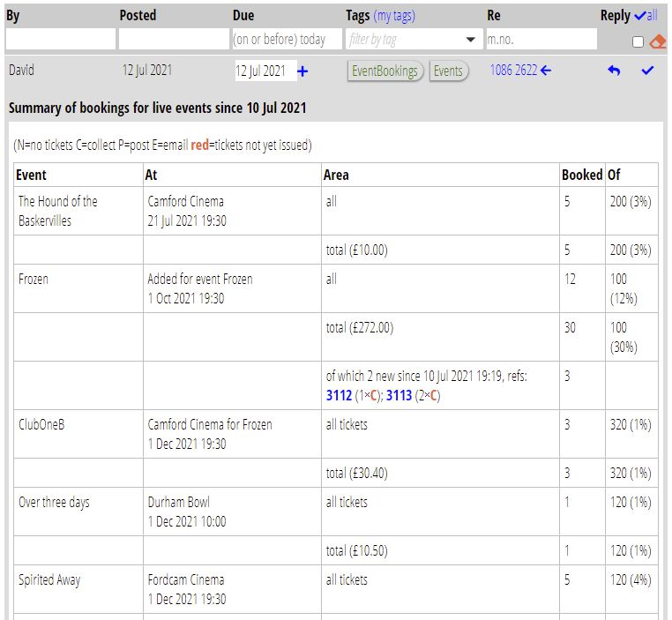Viewport: 672px width, 620px height.
Task: Click the 'Fordcam Cinema' venue cell
Action: (232, 589)
